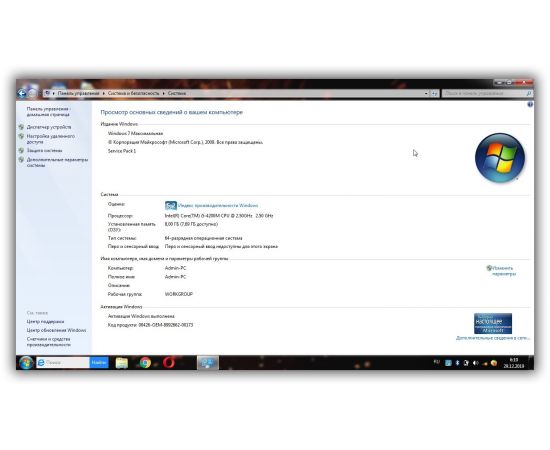Click the genuine Microsoft software badge
The image size is (550, 450).
(x=493, y=323)
